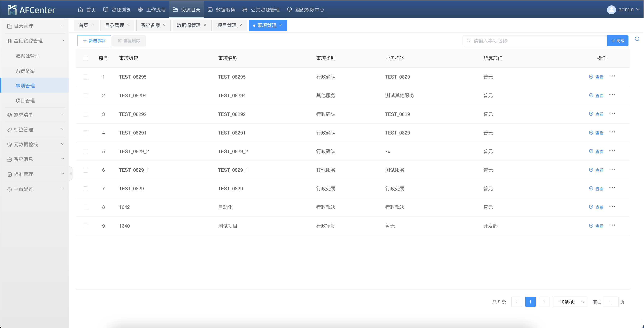Close the 项目管理 tab with its x
644x328 pixels.
[241, 25]
